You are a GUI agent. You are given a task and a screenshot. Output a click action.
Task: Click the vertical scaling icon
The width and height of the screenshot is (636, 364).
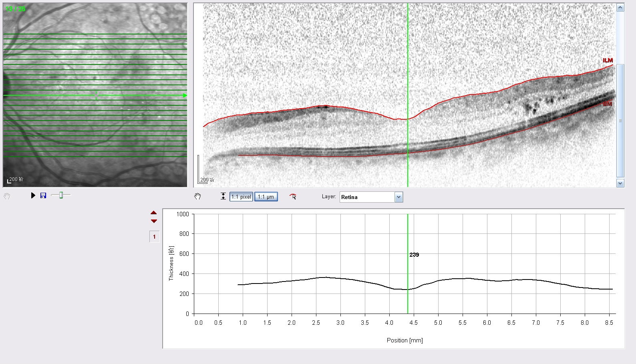[223, 196]
